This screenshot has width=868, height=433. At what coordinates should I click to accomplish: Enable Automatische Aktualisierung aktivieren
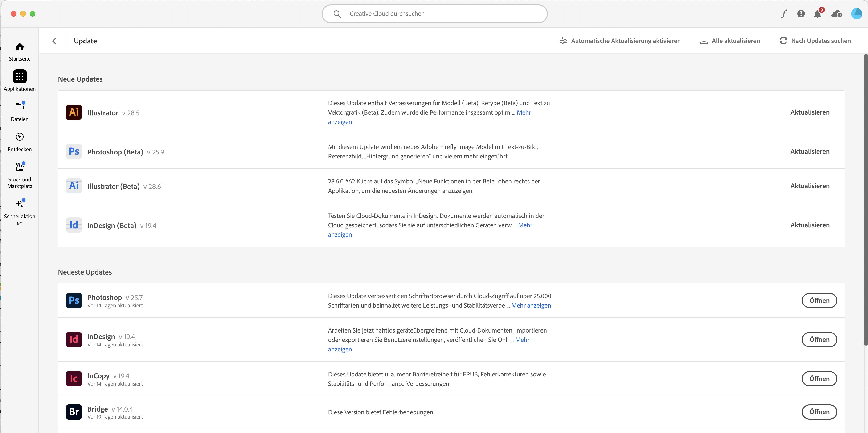[620, 41]
